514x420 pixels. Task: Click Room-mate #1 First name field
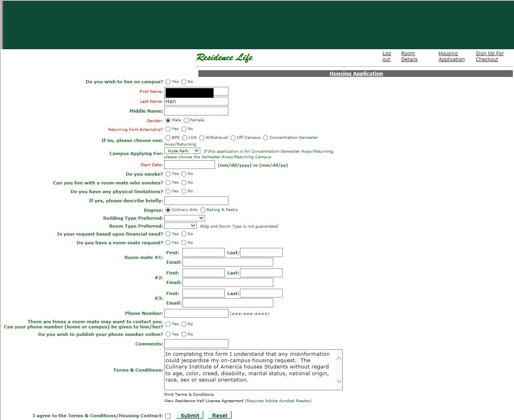[x=203, y=252]
